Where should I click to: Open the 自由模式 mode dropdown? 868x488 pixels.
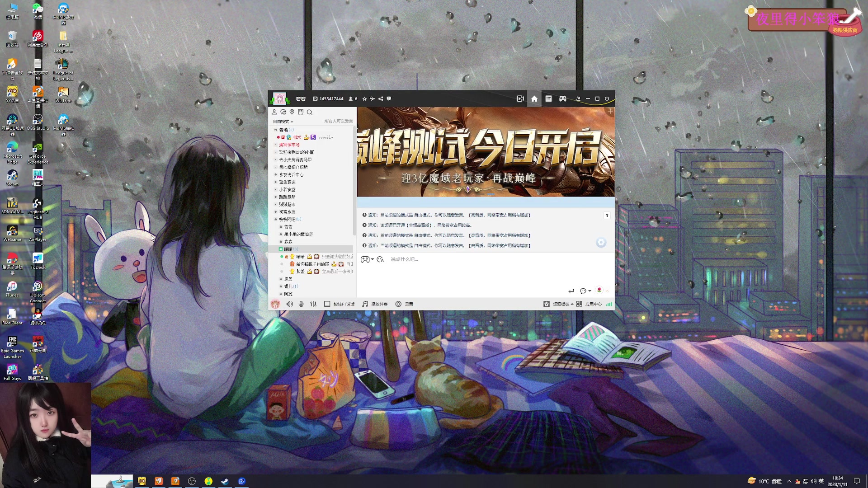(283, 122)
